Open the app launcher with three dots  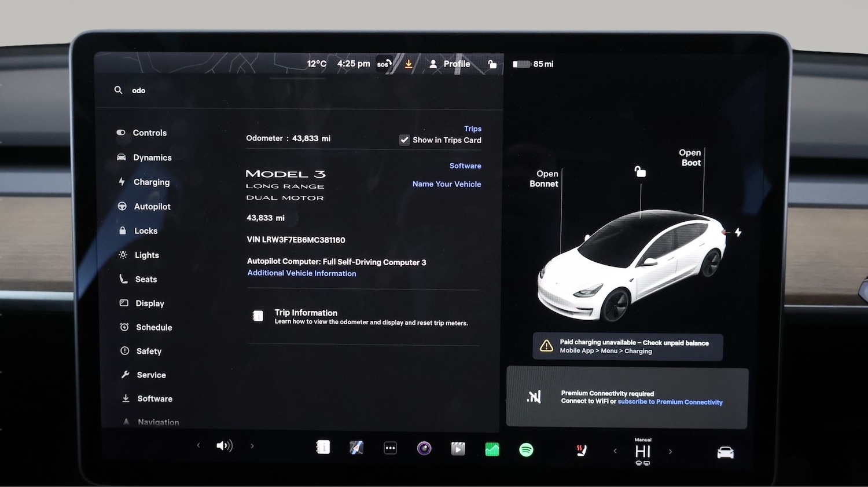coord(390,448)
